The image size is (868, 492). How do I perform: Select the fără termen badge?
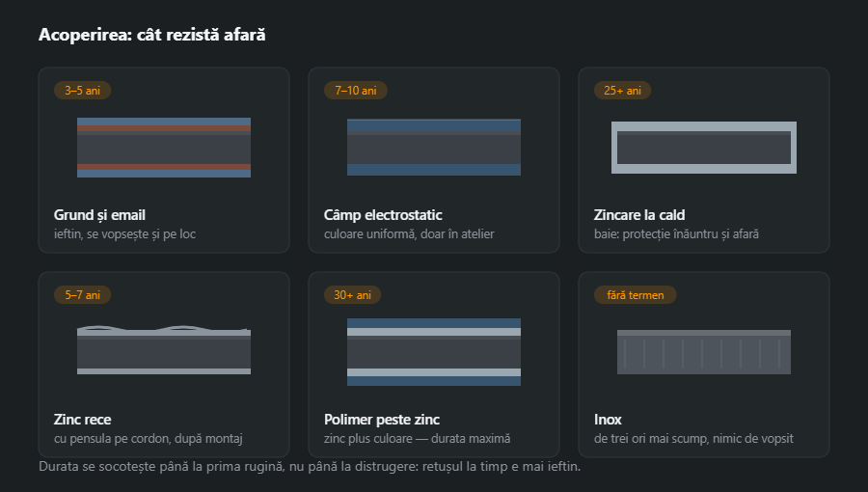pos(635,295)
